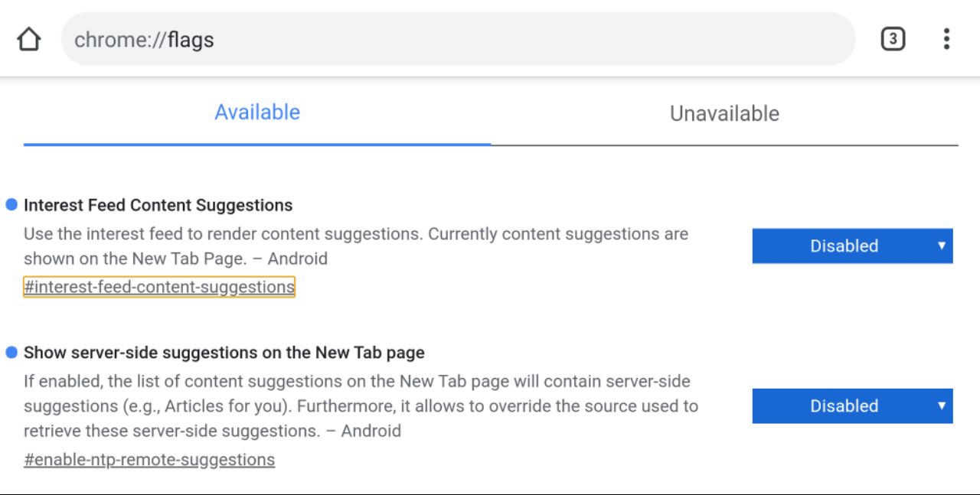This screenshot has height=495, width=980.
Task: Click the Interest Feed Content Suggestions heading
Action: pos(158,205)
